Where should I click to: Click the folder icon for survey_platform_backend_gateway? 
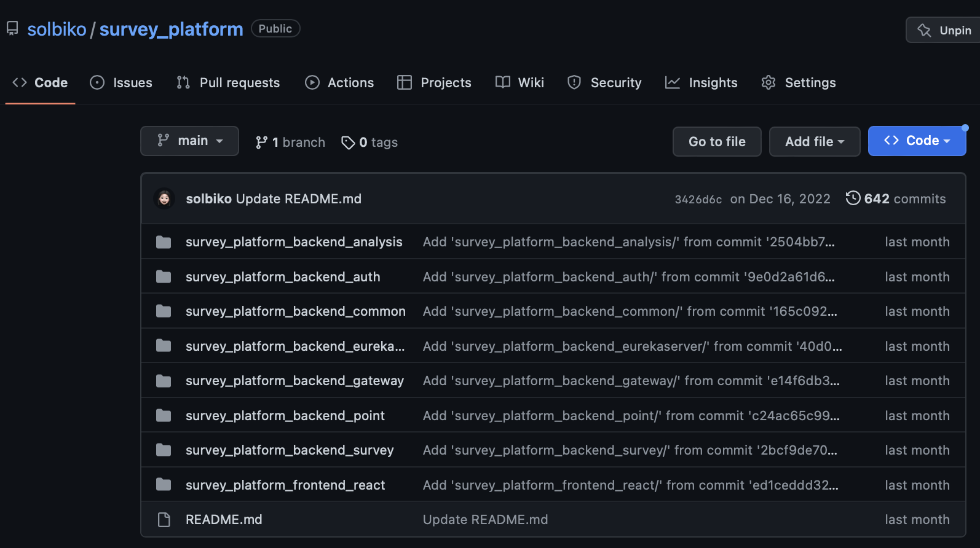click(x=164, y=381)
